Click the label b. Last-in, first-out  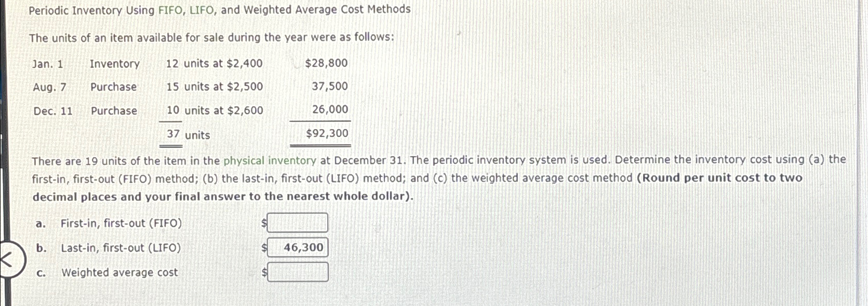pos(109,248)
